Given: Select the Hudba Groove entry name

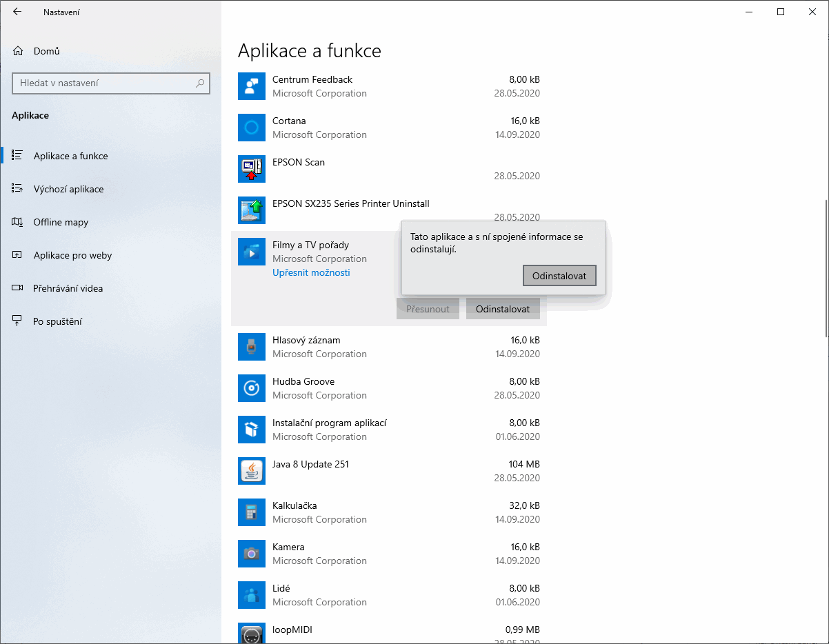Looking at the screenshot, I should [x=303, y=381].
